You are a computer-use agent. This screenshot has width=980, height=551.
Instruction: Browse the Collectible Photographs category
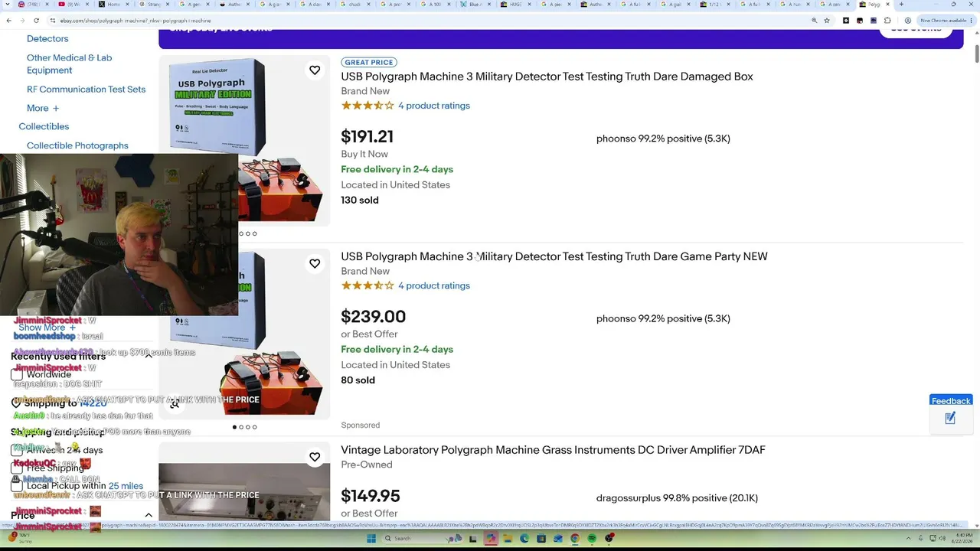coord(77,145)
